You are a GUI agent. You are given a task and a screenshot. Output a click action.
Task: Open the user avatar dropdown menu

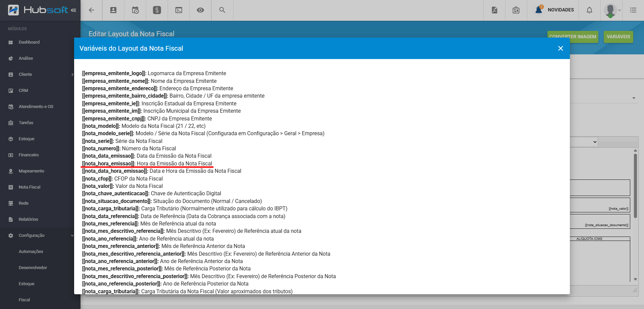click(x=612, y=10)
